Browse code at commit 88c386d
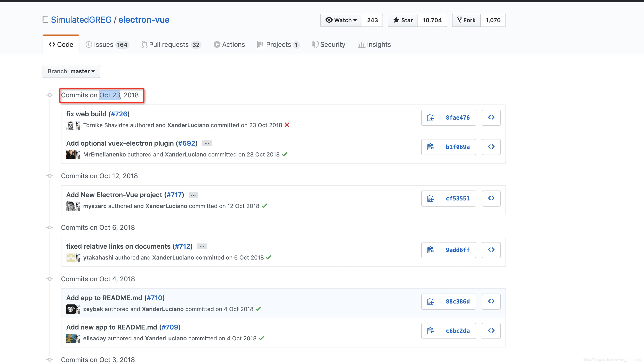 (x=491, y=302)
